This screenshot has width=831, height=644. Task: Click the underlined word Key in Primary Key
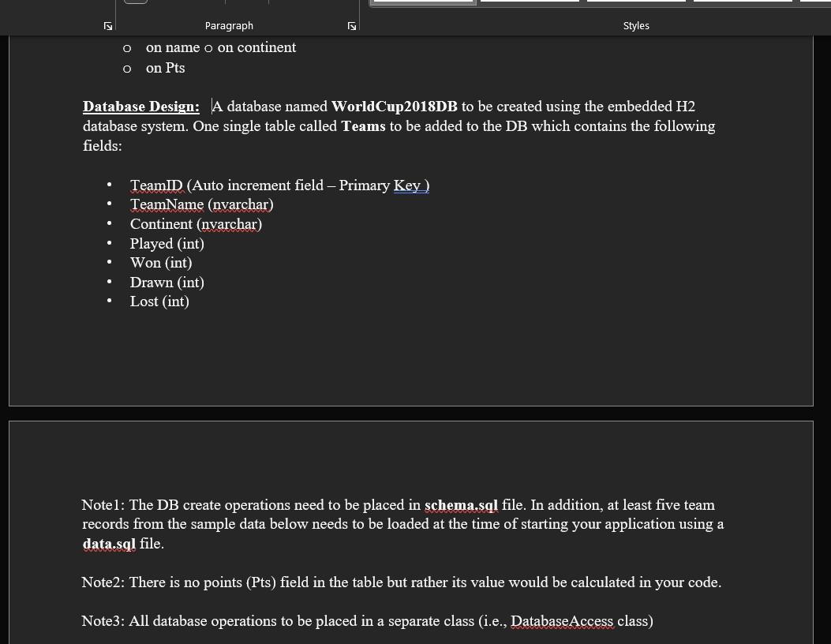(x=407, y=185)
